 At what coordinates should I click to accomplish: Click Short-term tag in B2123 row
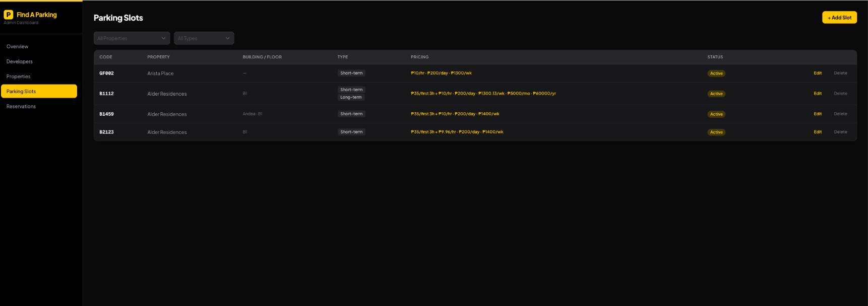[x=351, y=132]
